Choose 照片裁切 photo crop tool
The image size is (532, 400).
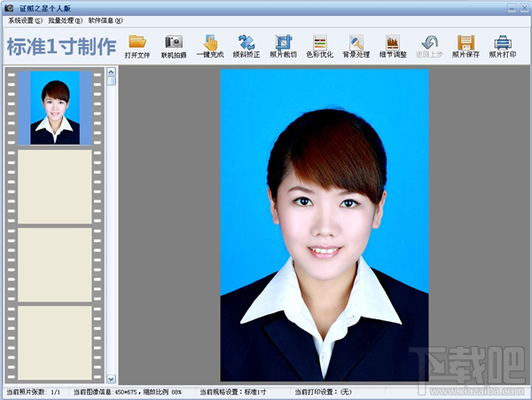284,46
